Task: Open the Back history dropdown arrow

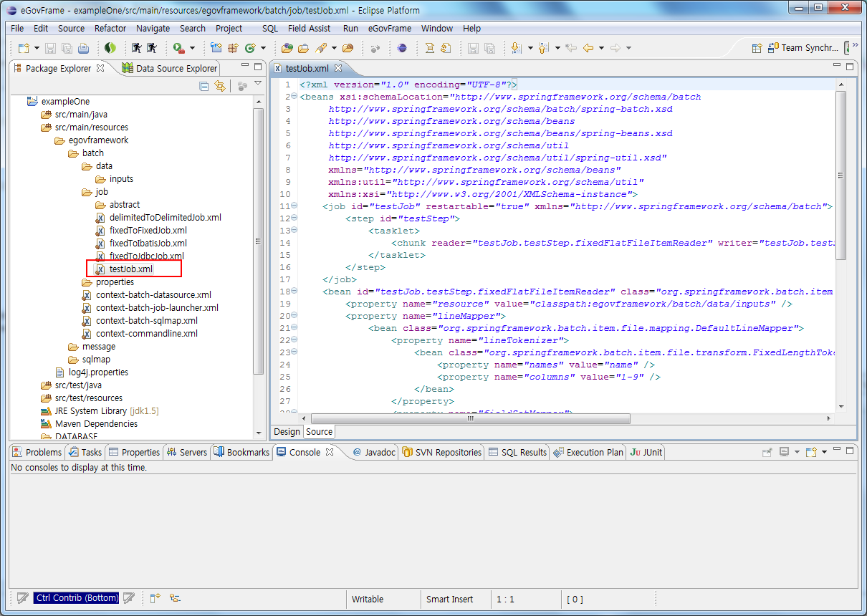Action: [601, 48]
